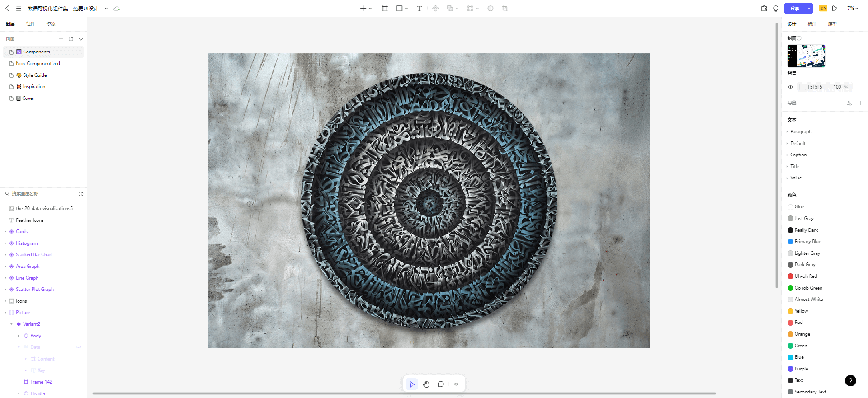The height and width of the screenshot is (398, 868).
Task: Click the lightbulb tips icon
Action: coord(776,8)
